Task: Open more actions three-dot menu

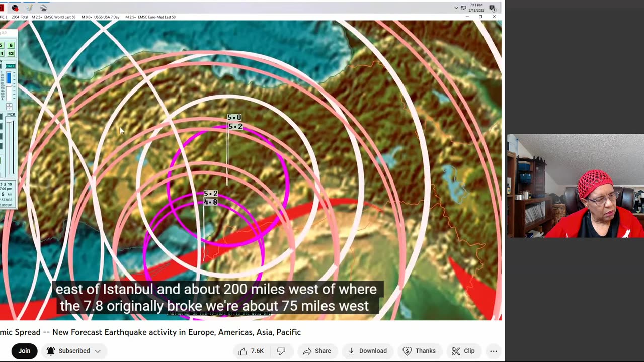Action: tap(494, 351)
